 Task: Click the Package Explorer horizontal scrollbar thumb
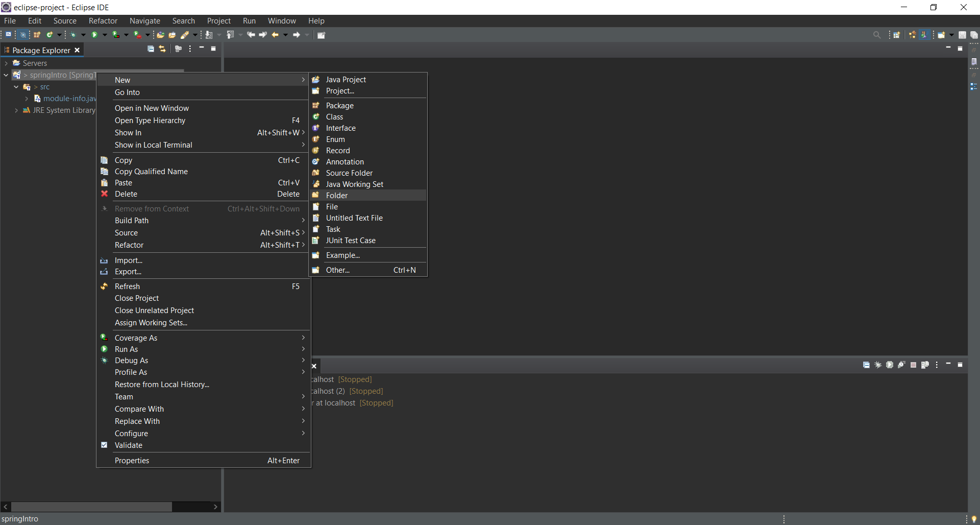point(91,507)
